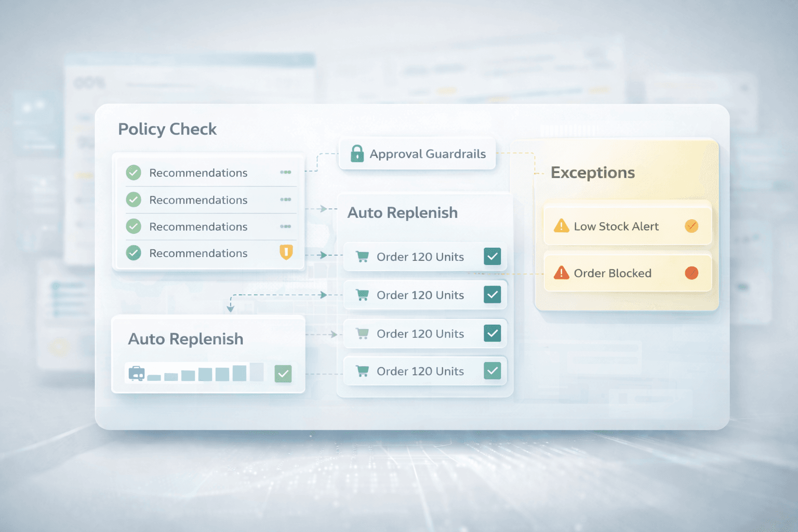Click the orange status circle on Low Stock Alert

(x=691, y=226)
